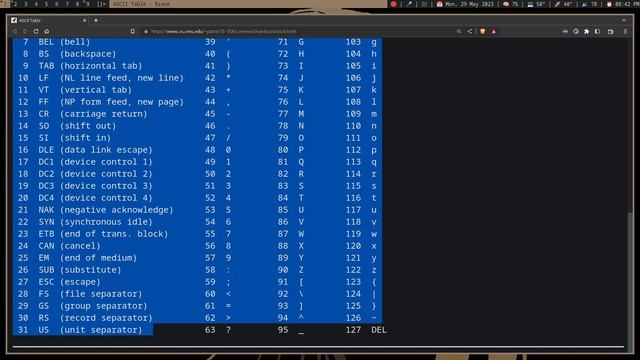Click the 'DEL' text next to 127

[x=379, y=330]
